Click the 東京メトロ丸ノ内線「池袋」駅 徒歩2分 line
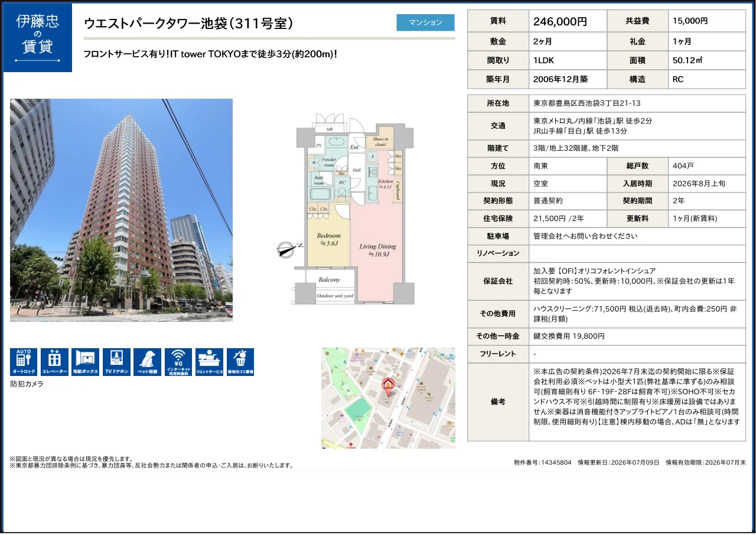The width and height of the screenshot is (756, 535). (592, 121)
